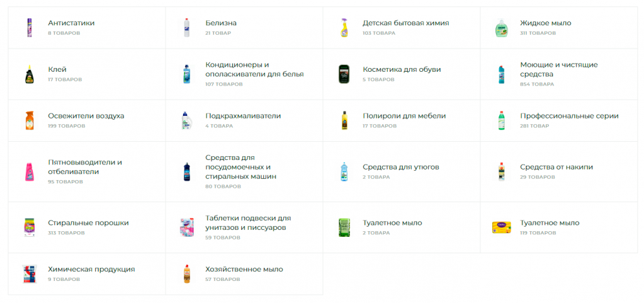Viewport: 644px width, 303px height.
Task: Open Средства для утюгов category
Action: 400,167
